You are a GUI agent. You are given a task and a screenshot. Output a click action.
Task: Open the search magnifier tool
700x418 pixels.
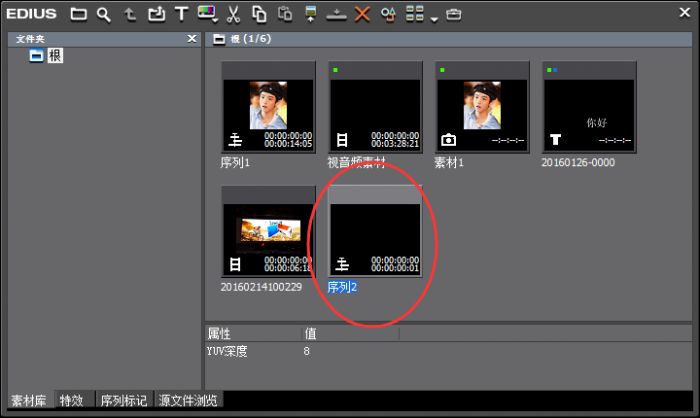(103, 14)
